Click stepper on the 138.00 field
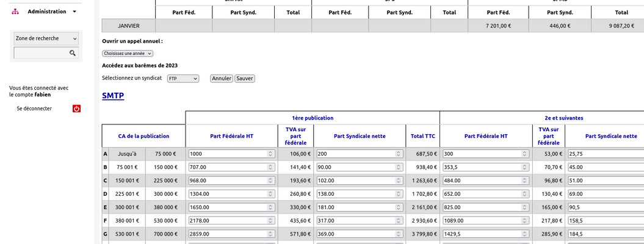 pyautogui.click(x=399, y=194)
